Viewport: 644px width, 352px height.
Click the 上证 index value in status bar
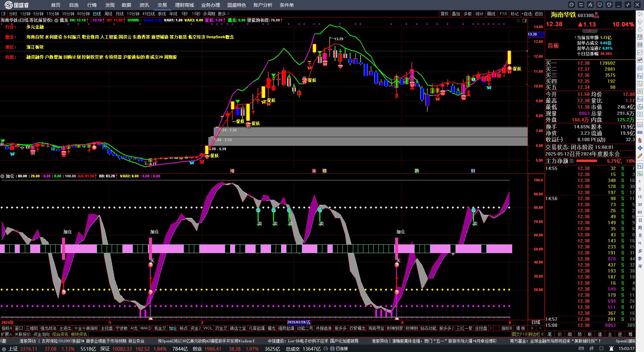[x=29, y=349]
